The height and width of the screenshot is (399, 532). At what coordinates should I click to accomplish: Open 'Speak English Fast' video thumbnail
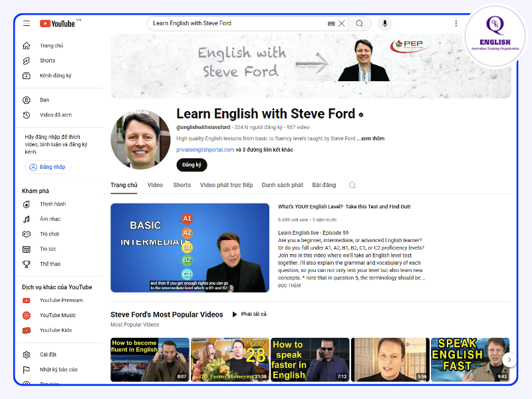pyautogui.click(x=470, y=360)
